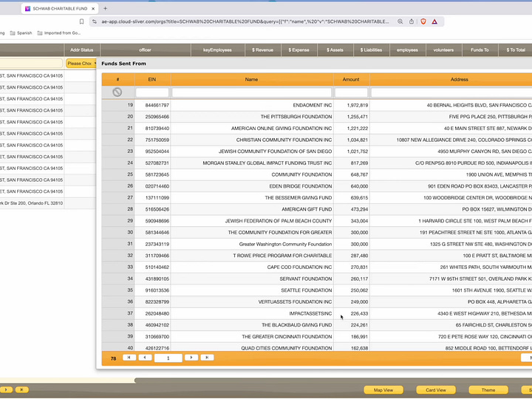Click the keyEmployees column header
Image resolution: width=532 pixels, height=399 pixels.
[217, 50]
